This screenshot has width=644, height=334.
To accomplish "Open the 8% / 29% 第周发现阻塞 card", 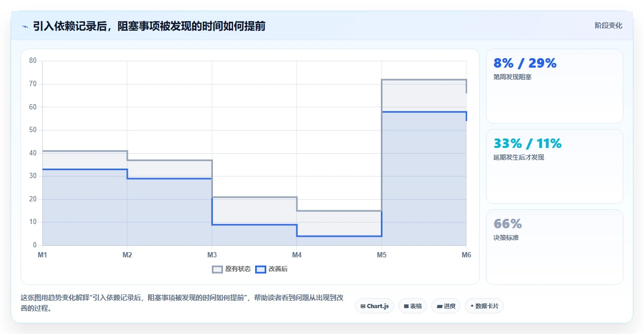I will (x=555, y=86).
